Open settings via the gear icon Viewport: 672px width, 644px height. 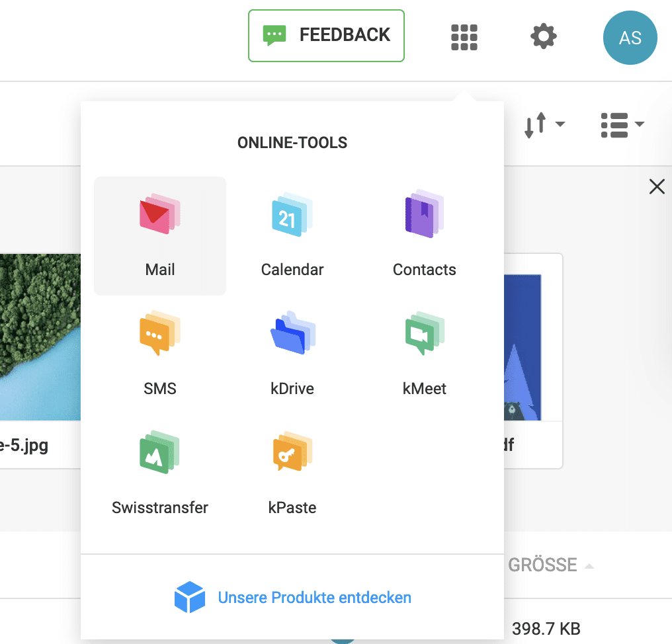point(544,36)
